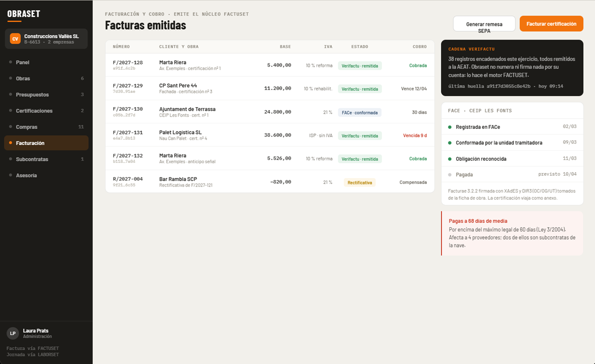The image size is (595, 364).
Task: Select Facturación in the sidebar
Action: point(46,143)
